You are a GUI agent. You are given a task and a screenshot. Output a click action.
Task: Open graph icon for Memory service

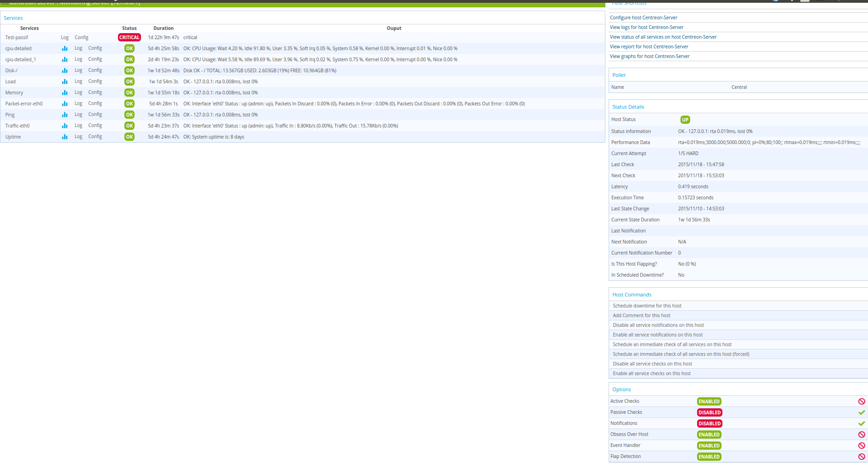65,93
